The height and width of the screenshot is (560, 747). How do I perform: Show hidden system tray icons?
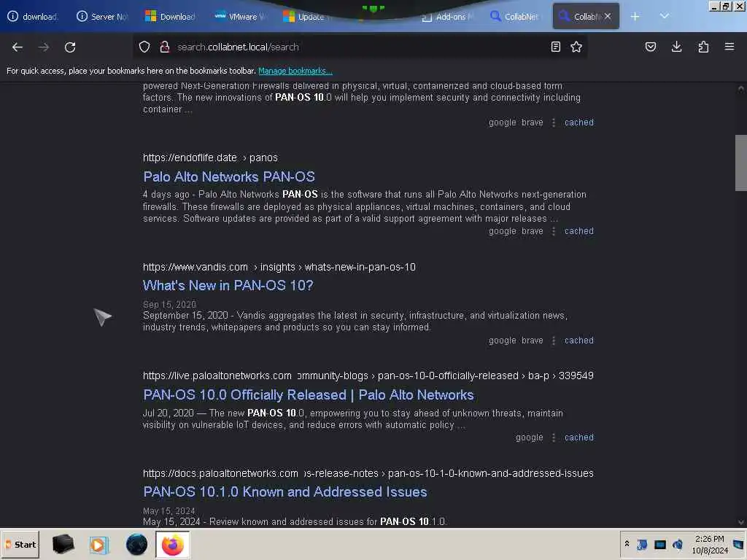click(627, 544)
